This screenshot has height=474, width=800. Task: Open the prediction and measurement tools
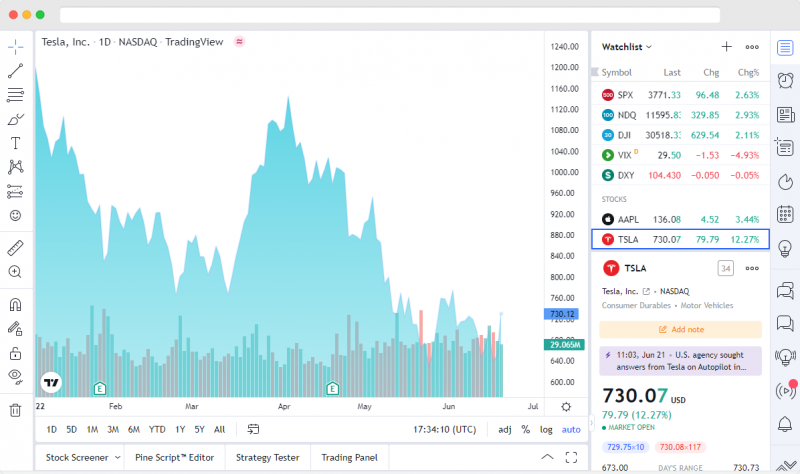[x=15, y=191]
